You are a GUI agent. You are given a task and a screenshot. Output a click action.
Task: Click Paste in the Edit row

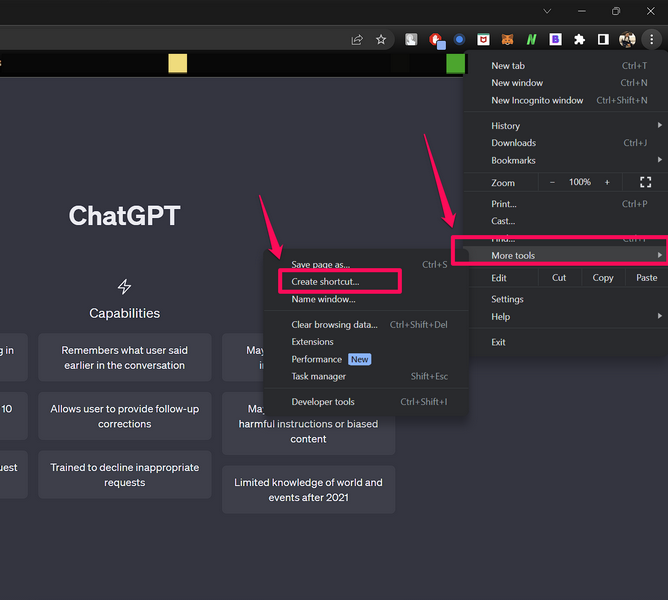coord(646,278)
